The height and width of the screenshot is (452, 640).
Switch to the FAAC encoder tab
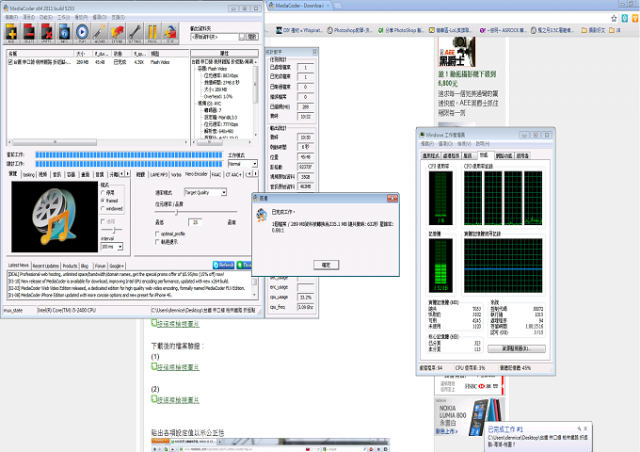[216, 174]
